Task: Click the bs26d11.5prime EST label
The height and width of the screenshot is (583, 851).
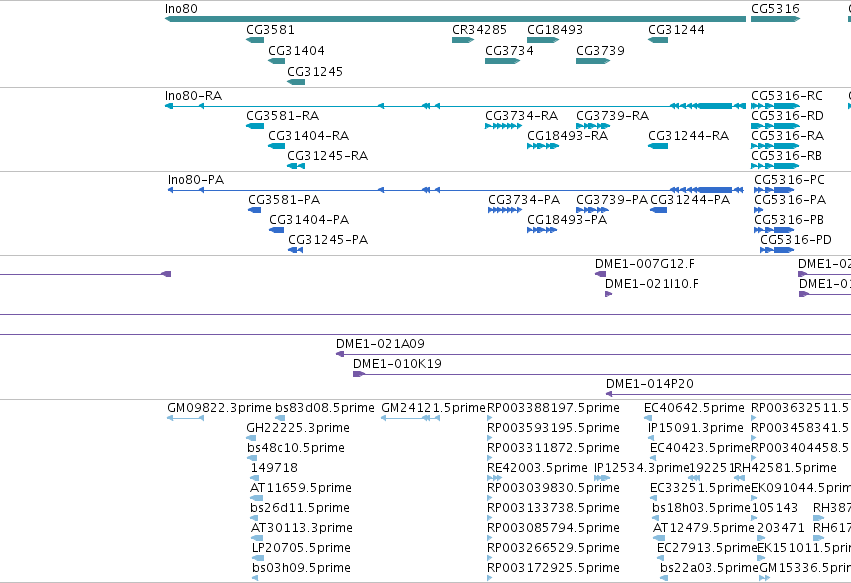Action: click(300, 508)
